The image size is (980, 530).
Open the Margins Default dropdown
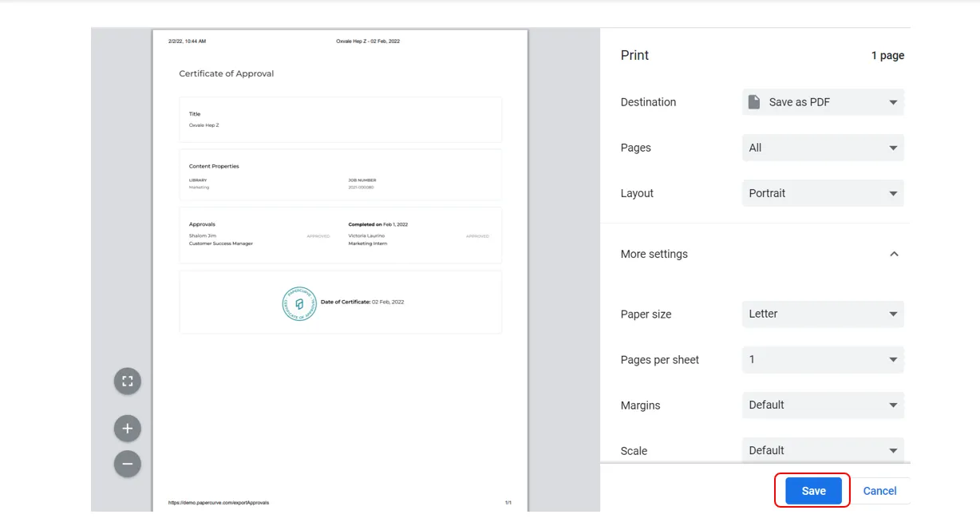(x=823, y=405)
